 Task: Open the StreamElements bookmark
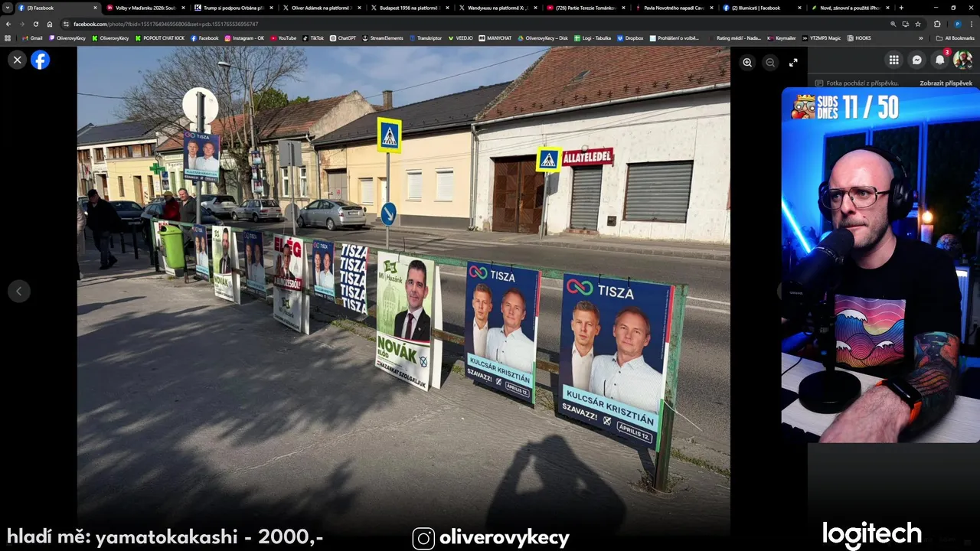pos(383,37)
